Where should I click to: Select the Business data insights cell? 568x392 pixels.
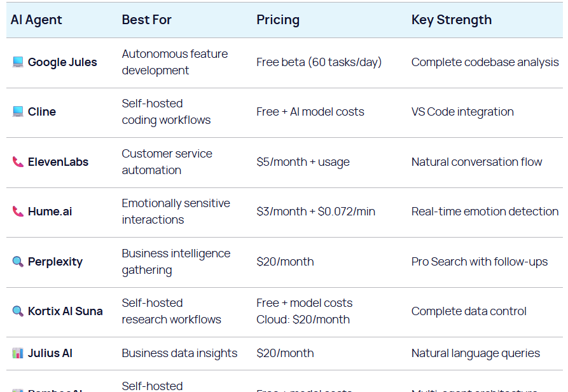pos(179,353)
